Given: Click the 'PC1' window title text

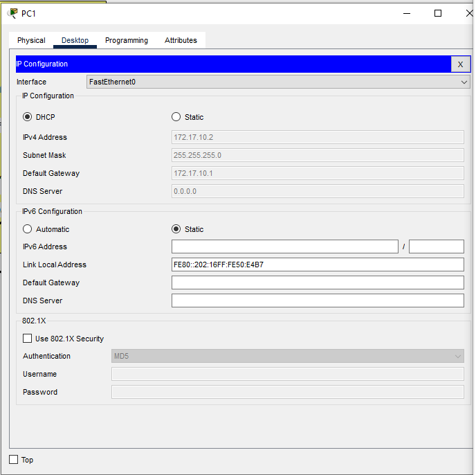Looking at the screenshot, I should pyautogui.click(x=28, y=13).
